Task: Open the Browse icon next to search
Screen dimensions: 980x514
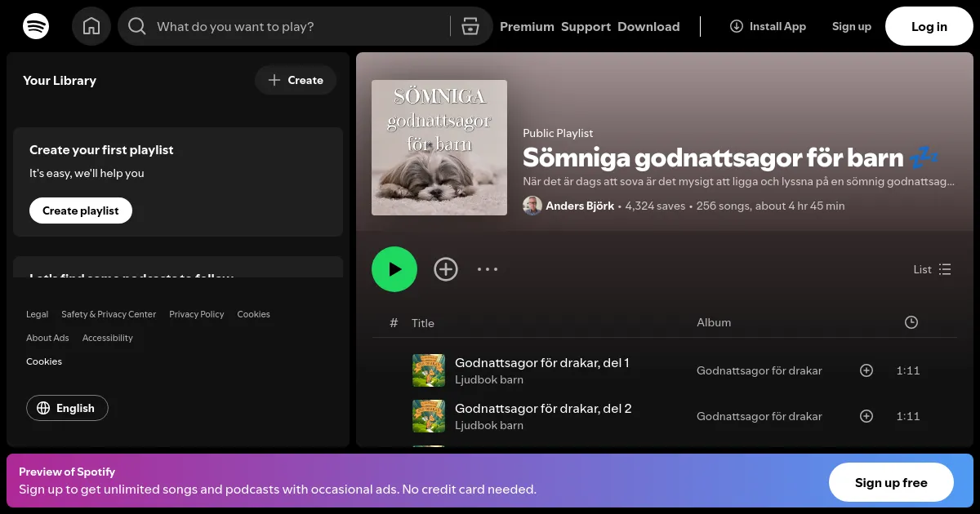Action: (470, 26)
